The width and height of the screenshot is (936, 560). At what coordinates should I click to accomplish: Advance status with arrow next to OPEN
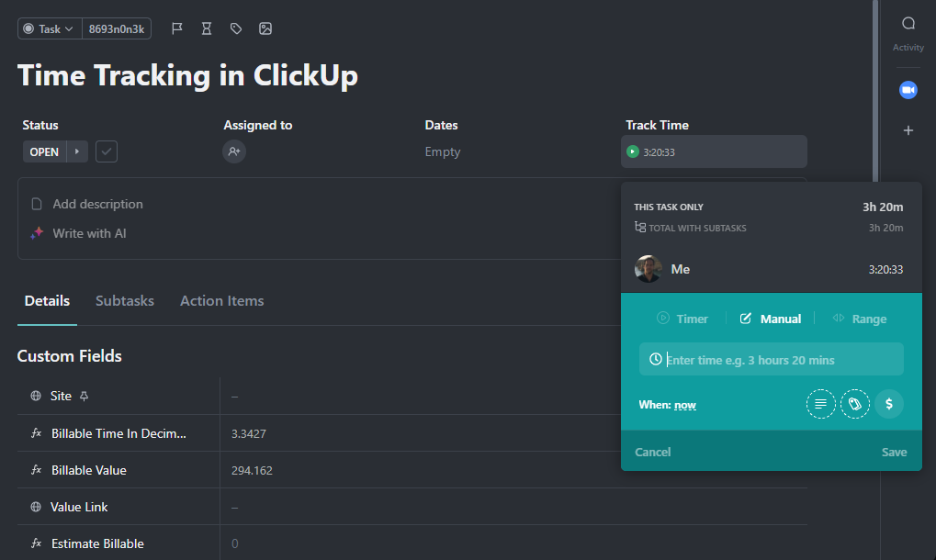77,151
